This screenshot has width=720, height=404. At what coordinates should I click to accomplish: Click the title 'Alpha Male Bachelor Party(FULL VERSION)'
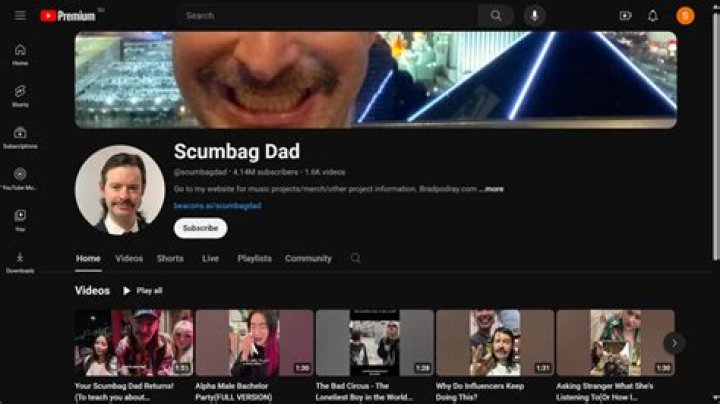(x=234, y=392)
